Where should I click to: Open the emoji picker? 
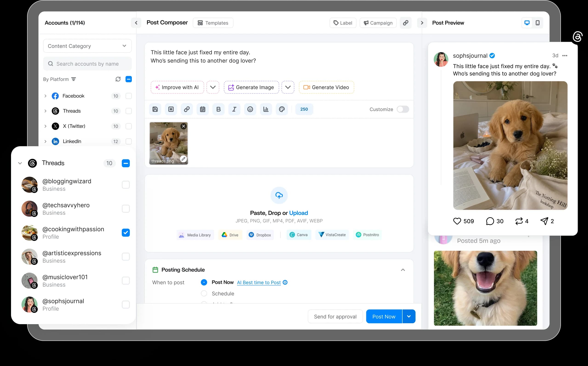(x=250, y=109)
